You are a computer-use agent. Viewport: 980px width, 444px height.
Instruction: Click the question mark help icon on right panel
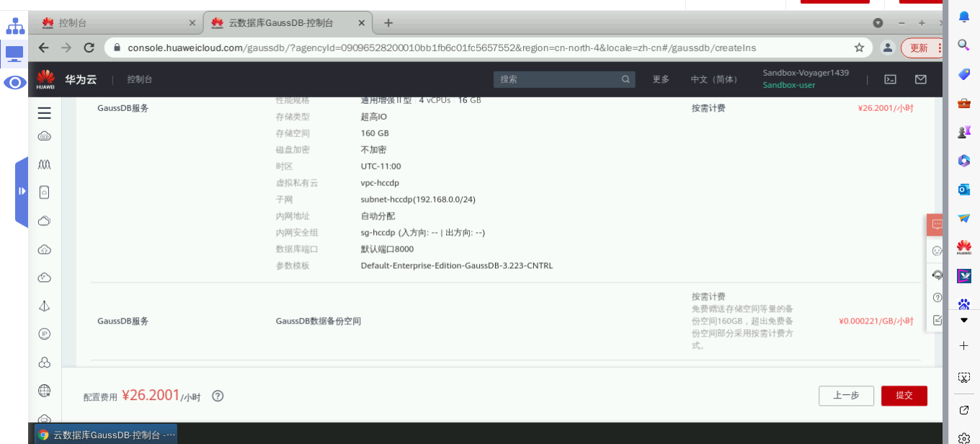[937, 297]
